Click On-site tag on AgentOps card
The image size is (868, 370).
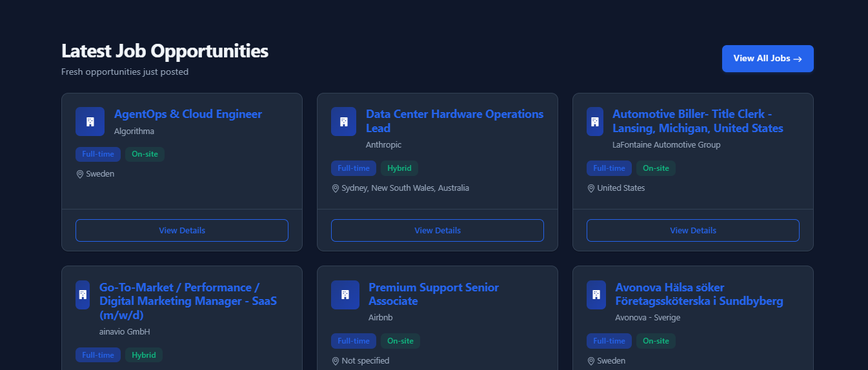145,154
